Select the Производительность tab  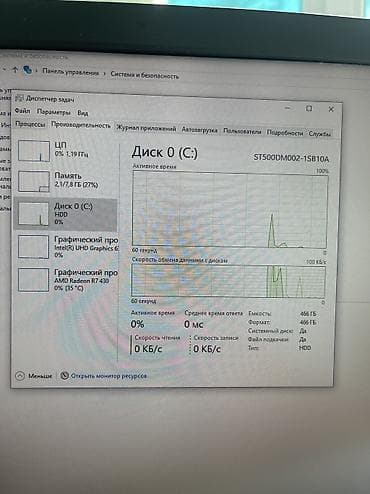click(81, 125)
